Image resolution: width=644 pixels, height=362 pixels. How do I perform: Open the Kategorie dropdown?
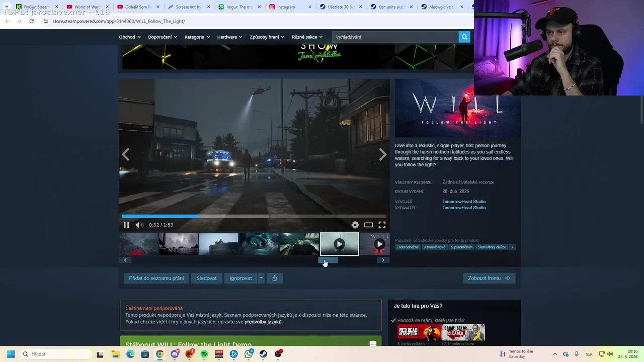coord(197,37)
